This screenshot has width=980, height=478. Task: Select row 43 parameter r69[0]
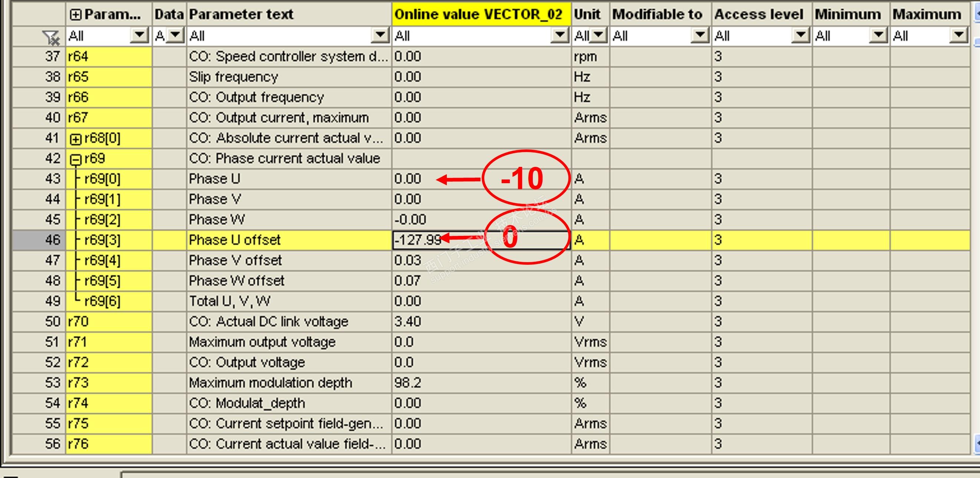[102, 179]
